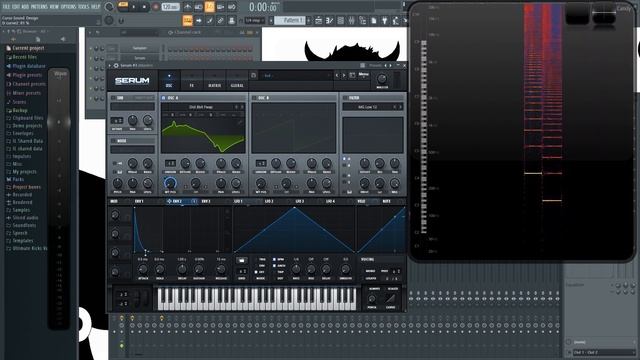Open the VIEW menu
Viewport: 640px width, 360px height.
[54, 7]
